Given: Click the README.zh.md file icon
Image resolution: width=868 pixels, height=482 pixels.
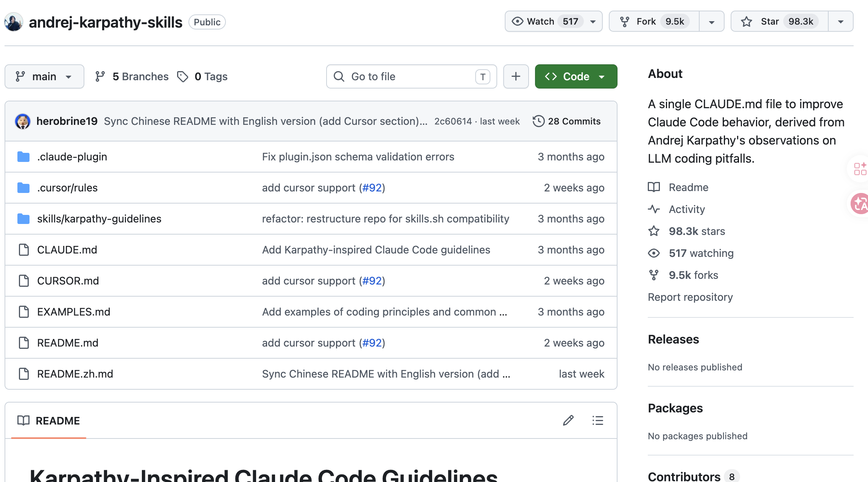Looking at the screenshot, I should coord(24,374).
